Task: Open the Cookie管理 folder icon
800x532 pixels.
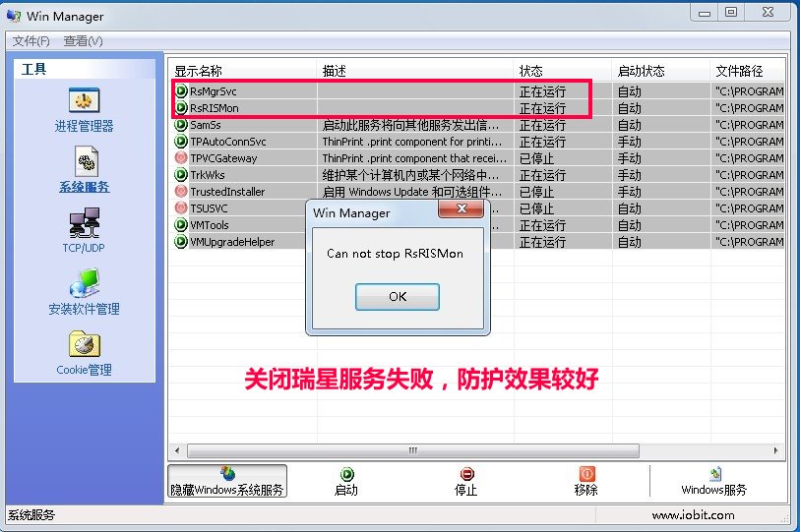Action: (85, 344)
